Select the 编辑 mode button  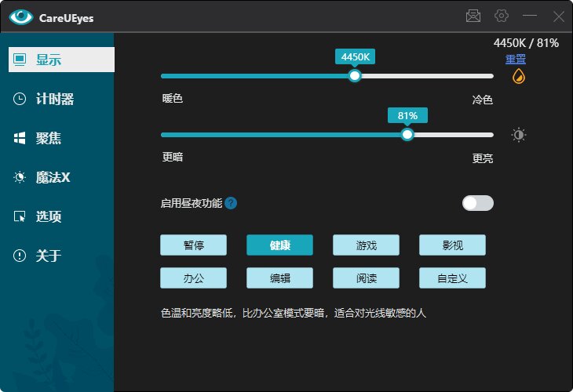(279, 278)
